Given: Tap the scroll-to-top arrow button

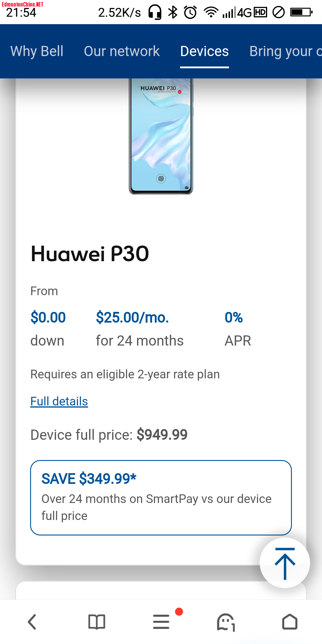Looking at the screenshot, I should coord(285,563).
